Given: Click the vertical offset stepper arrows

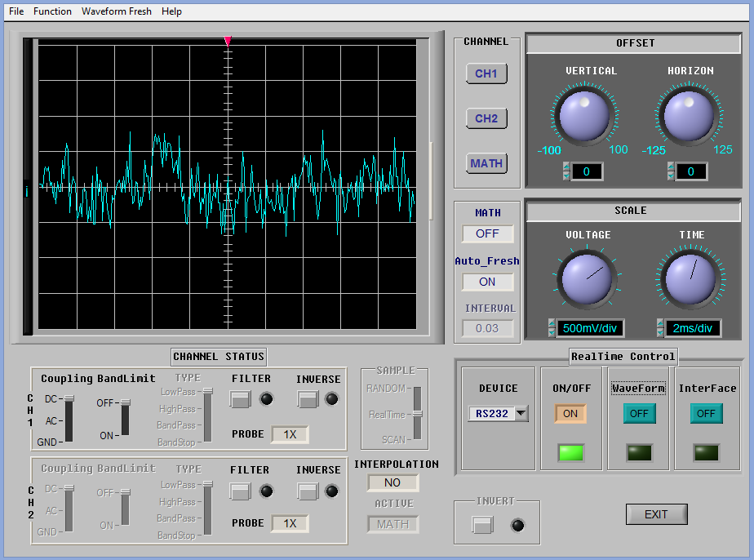Looking at the screenshot, I should pos(566,171).
